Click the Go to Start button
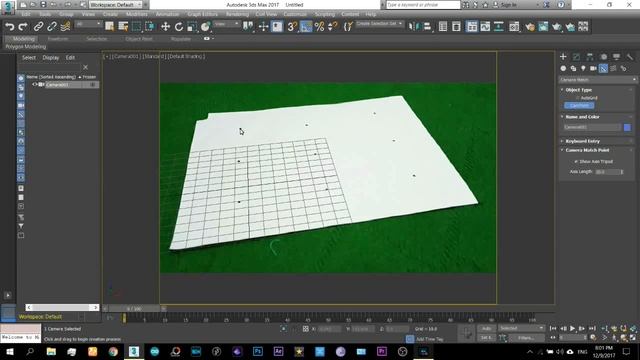 pos(553,328)
